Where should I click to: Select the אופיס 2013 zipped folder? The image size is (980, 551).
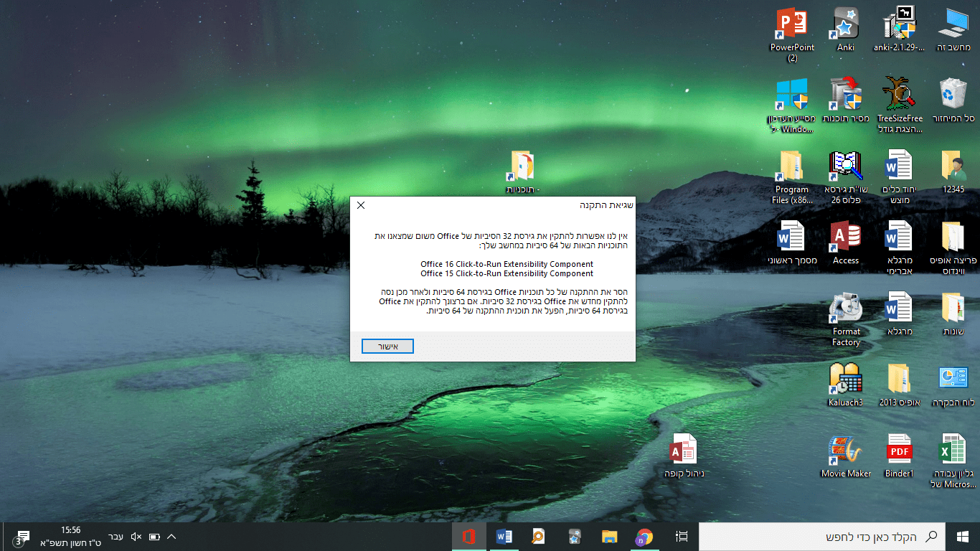pyautogui.click(x=899, y=385)
